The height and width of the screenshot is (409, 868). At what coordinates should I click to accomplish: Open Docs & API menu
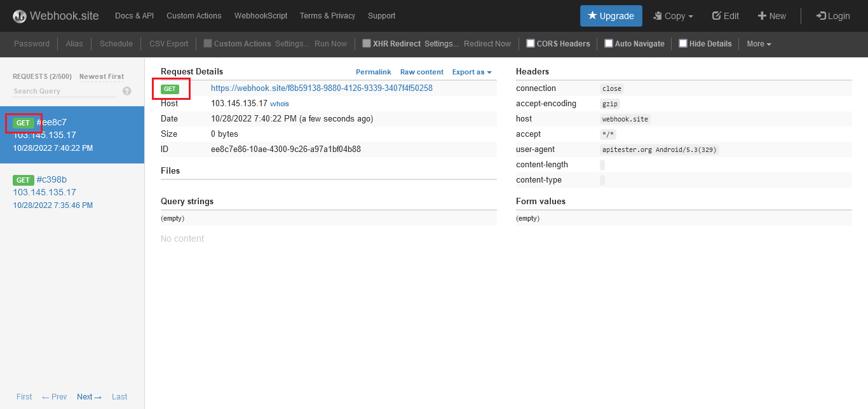pyautogui.click(x=134, y=16)
